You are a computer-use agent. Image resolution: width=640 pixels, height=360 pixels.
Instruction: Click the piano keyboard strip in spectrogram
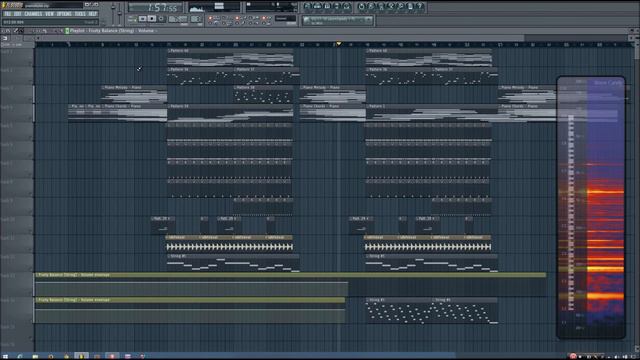coord(571,212)
